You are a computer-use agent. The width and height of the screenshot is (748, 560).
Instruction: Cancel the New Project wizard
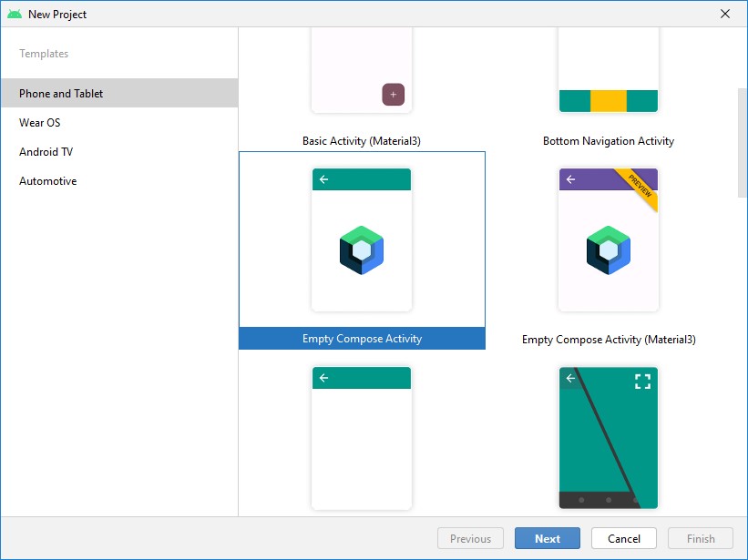point(624,538)
